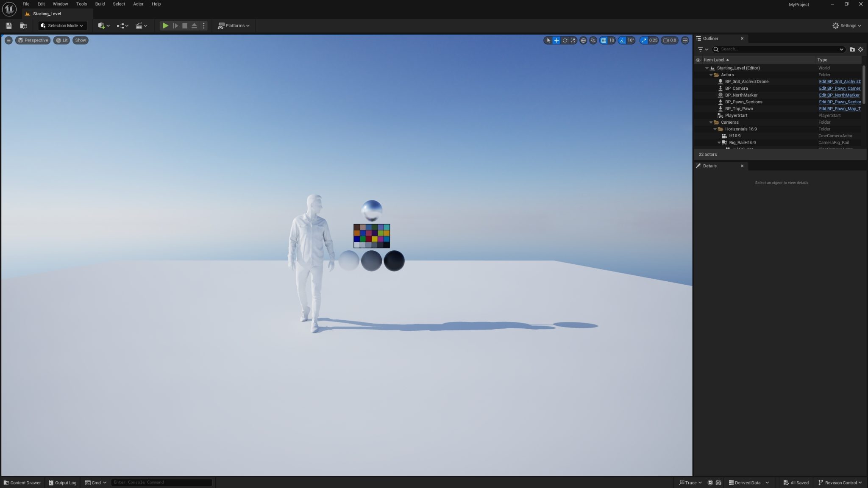Adjust the camera speed value 0.25 control
The width and height of the screenshot is (868, 488).
click(653, 40)
